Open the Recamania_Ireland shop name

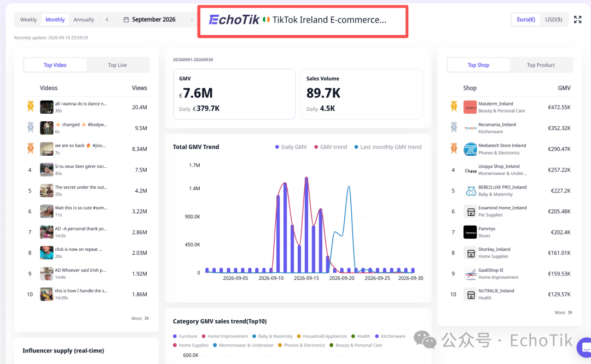coord(497,125)
